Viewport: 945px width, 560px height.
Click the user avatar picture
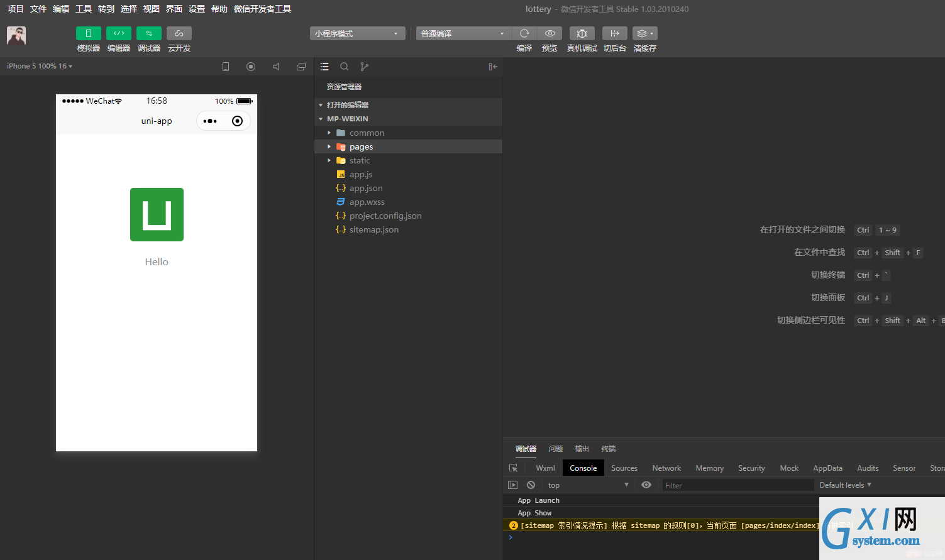coord(16,36)
